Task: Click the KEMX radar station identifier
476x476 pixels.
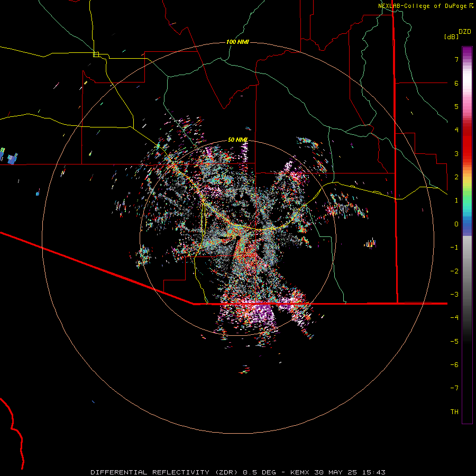Action: (x=300, y=472)
